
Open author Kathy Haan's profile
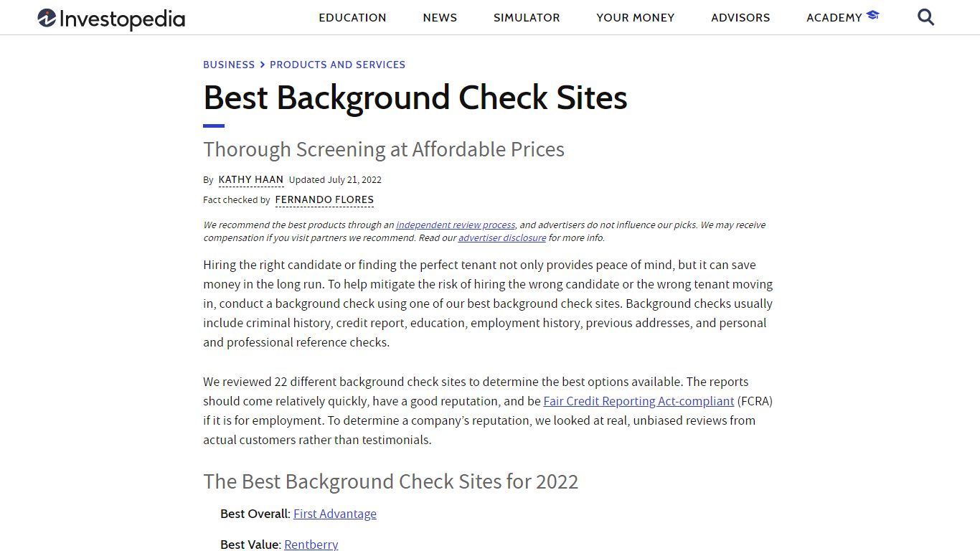click(251, 179)
